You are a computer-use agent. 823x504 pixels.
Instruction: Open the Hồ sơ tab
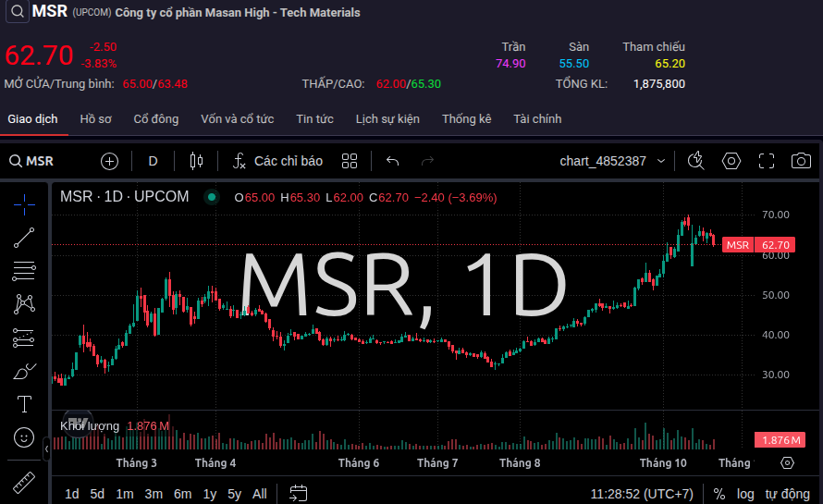tap(95, 119)
